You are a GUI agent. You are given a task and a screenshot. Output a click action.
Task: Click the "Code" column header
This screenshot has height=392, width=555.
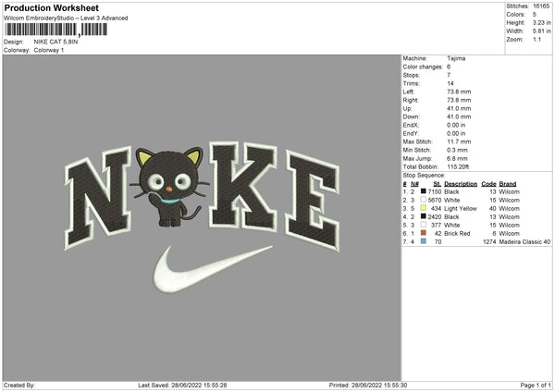click(x=488, y=184)
